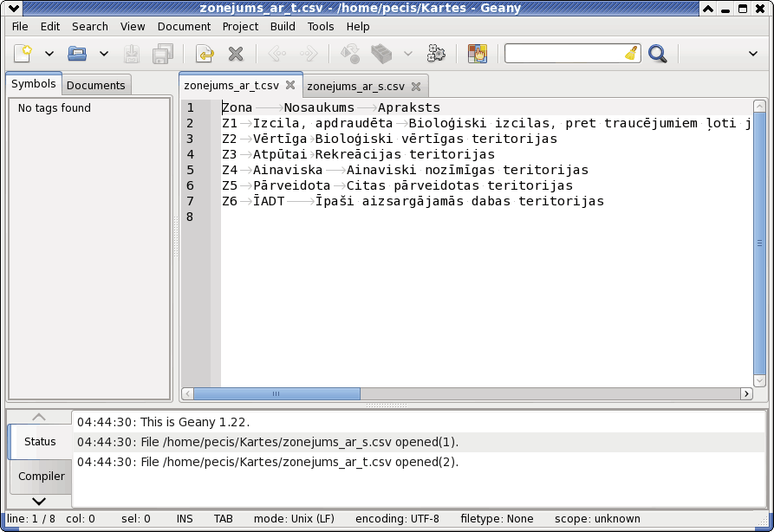Select the Status message tab
The image size is (774, 532).
40,442
